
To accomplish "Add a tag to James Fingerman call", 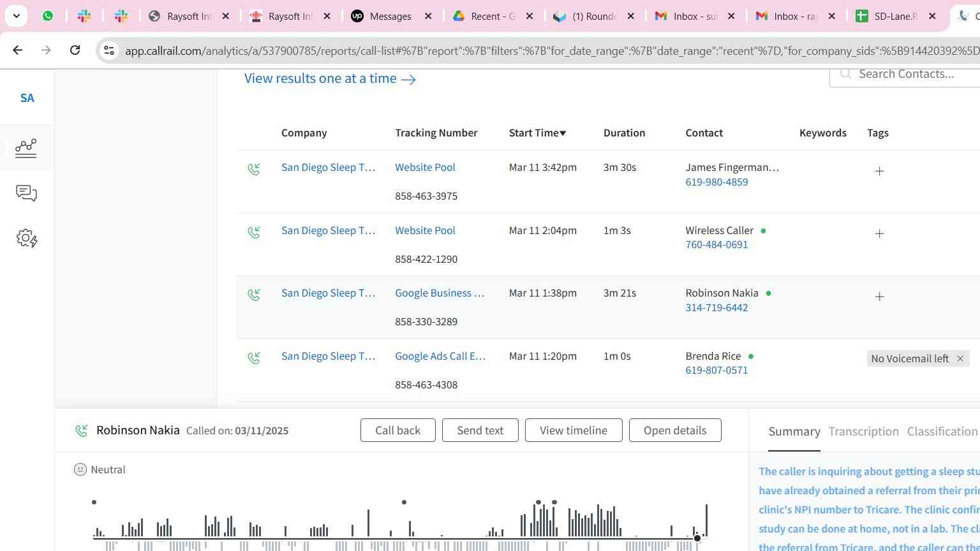I will (879, 171).
